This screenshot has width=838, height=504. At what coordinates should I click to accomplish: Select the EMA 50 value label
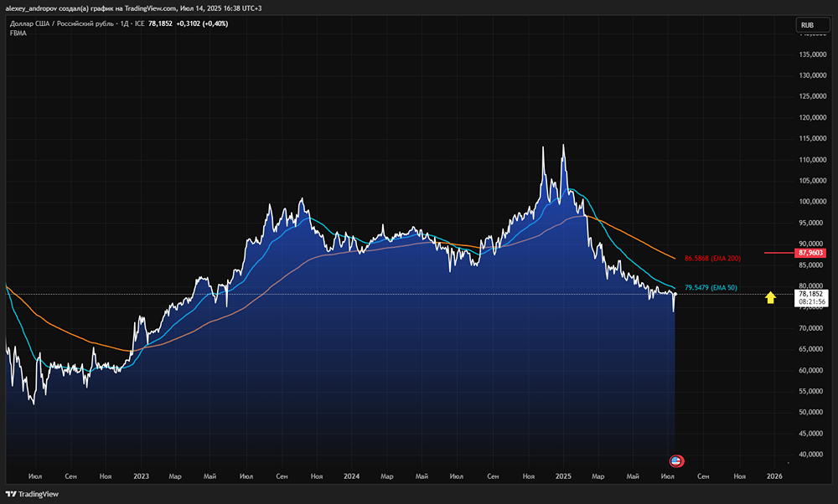[711, 288]
